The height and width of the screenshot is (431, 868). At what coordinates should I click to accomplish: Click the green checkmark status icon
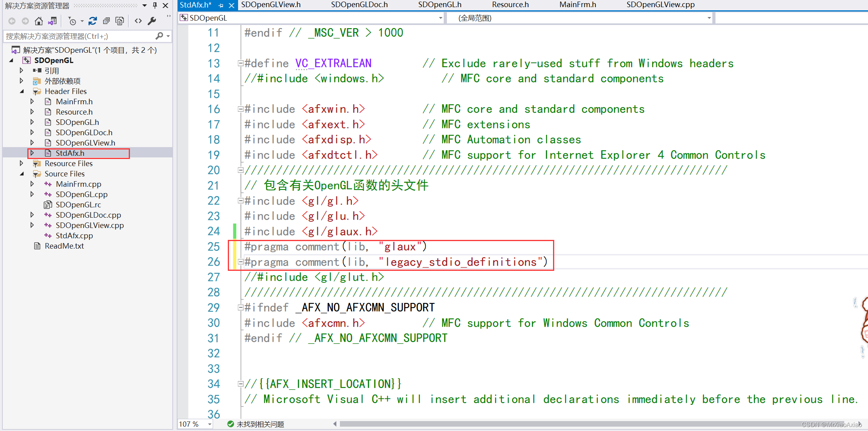(231, 423)
